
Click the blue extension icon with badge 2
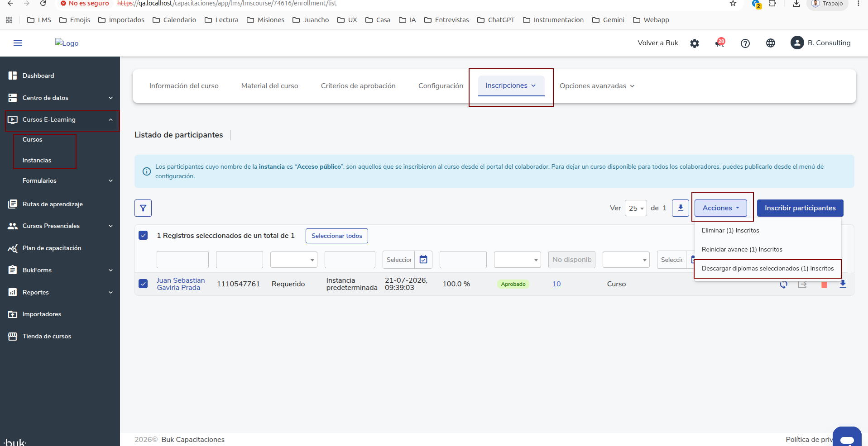[x=756, y=4]
